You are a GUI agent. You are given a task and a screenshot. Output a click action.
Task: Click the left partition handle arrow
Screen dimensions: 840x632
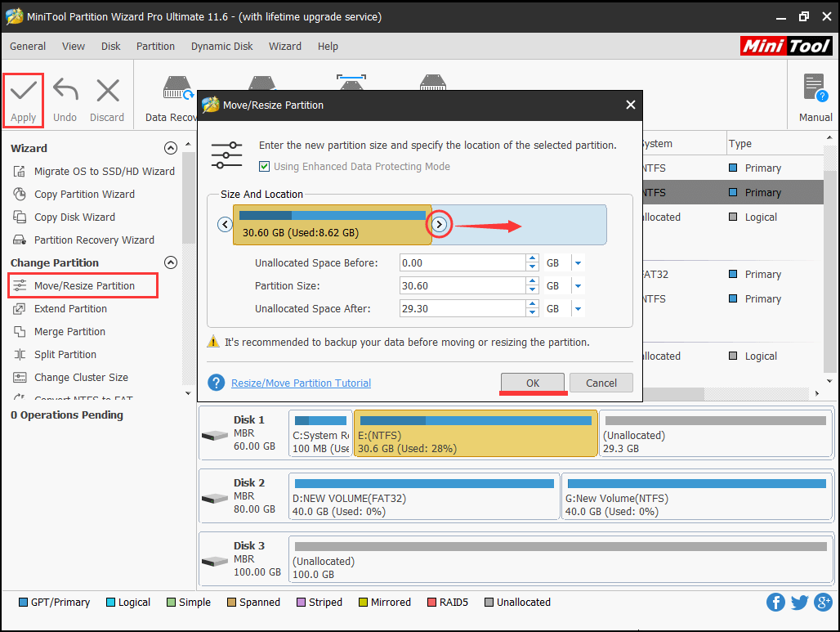click(x=225, y=224)
